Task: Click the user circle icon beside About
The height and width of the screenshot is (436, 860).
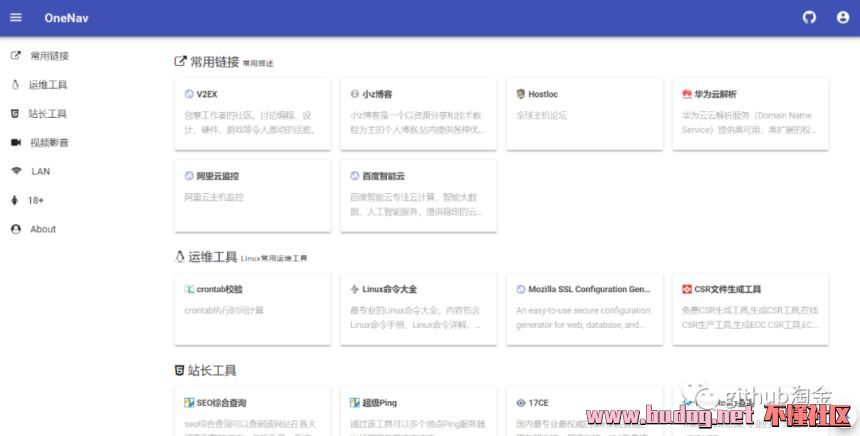Action: 16,229
